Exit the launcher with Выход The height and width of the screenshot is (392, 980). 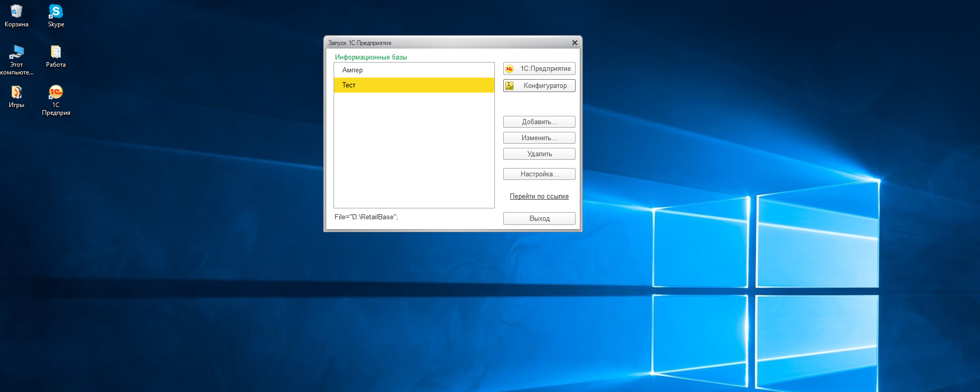pos(539,219)
